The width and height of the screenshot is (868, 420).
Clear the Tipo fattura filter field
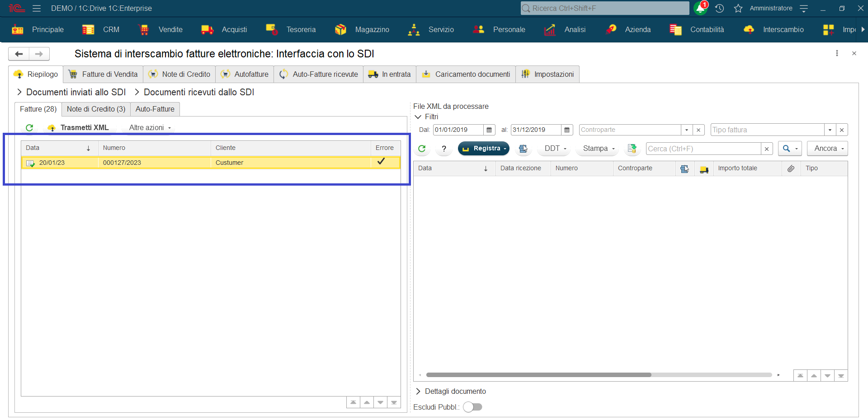click(x=842, y=130)
